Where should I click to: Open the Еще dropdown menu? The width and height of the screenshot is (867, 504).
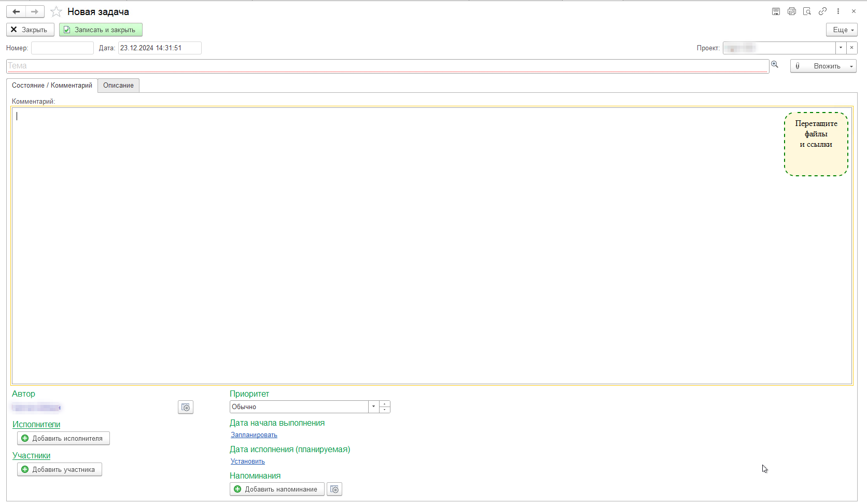842,30
